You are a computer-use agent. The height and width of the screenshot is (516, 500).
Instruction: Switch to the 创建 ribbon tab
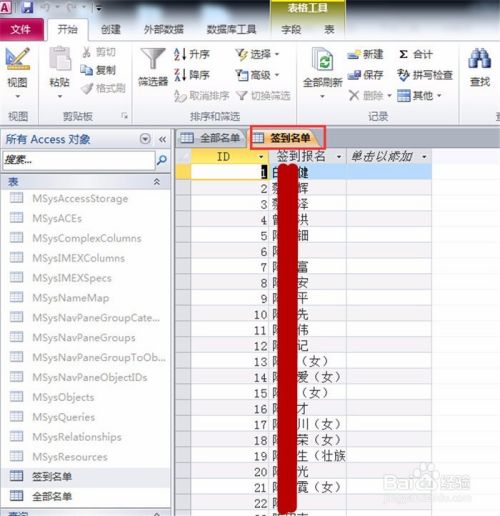click(x=111, y=30)
